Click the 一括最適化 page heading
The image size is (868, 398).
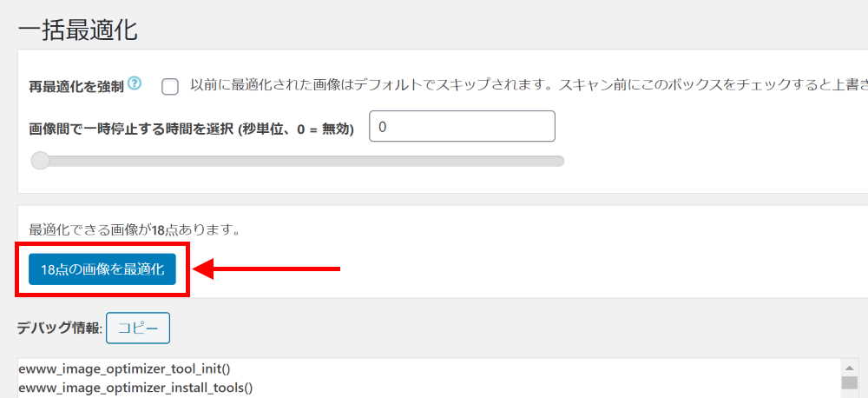pos(77,30)
